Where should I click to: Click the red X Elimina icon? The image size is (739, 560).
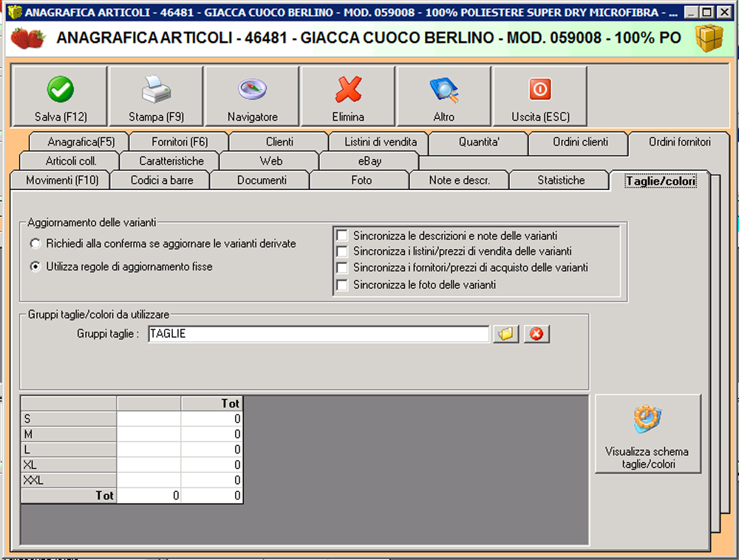pos(348,90)
